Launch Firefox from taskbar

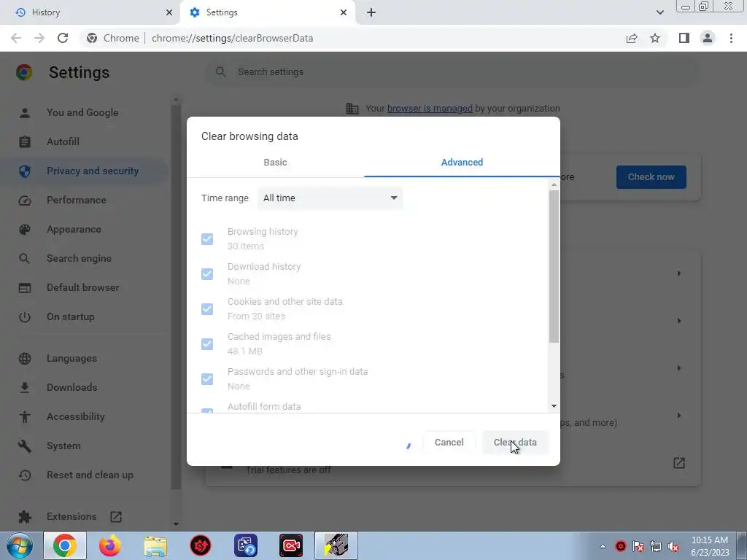pyautogui.click(x=110, y=545)
